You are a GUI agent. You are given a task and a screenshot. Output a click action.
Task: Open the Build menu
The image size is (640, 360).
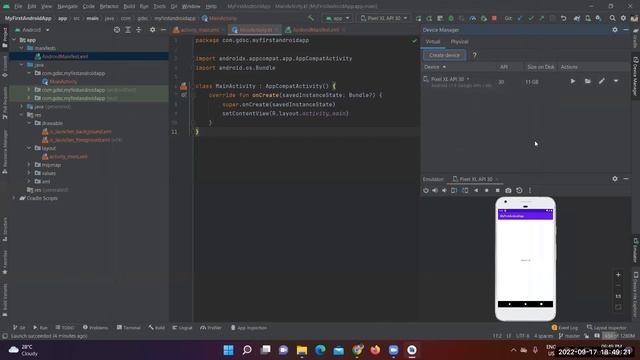click(129, 7)
